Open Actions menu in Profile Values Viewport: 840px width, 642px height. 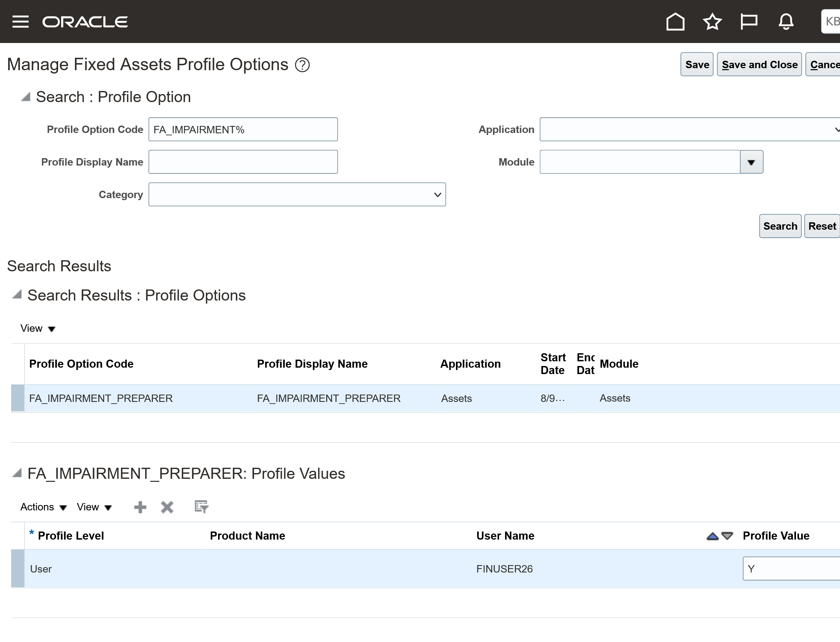pos(44,507)
